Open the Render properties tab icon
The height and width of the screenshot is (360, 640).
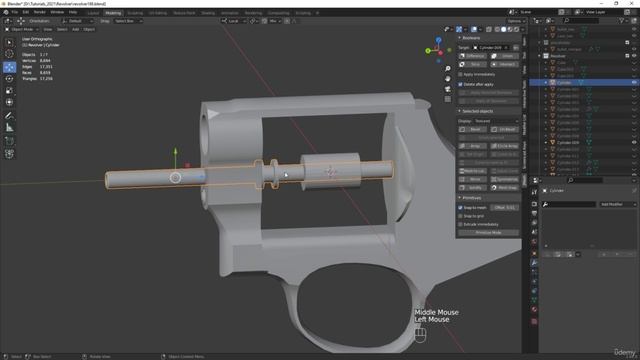click(534, 204)
